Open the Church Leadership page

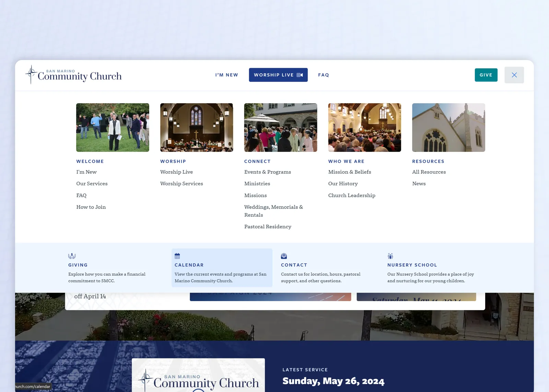[352, 195]
